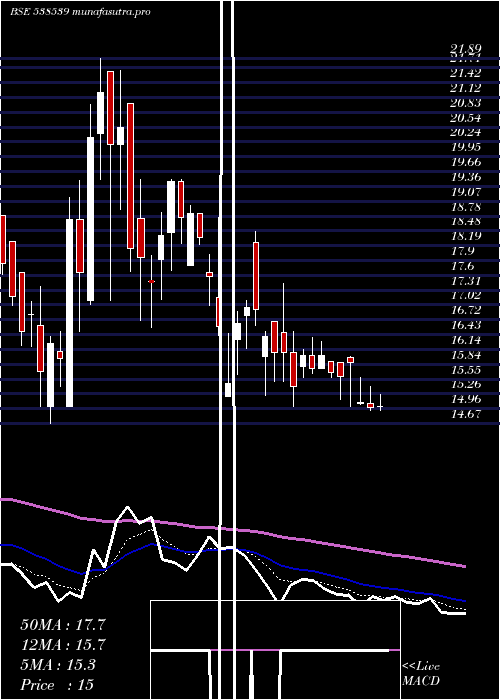Screen dimensions: 500x700
Task: Click the 21.89 price axis label
Action: pos(466,50)
